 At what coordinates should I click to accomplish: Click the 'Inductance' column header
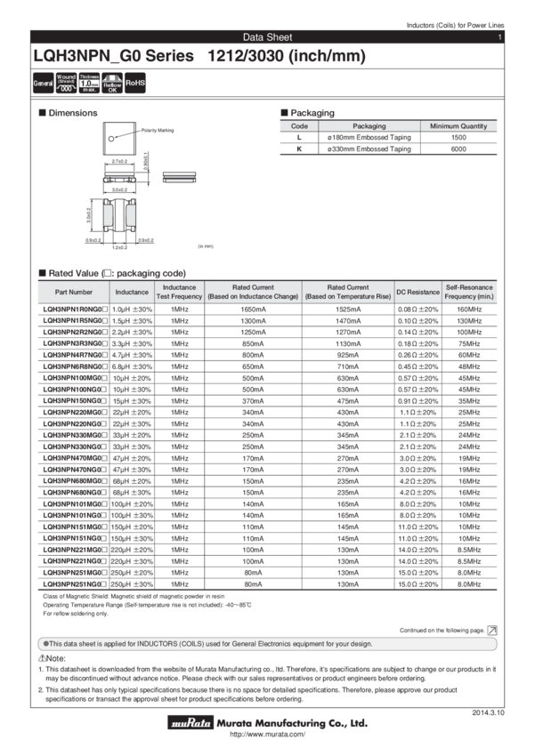(132, 293)
